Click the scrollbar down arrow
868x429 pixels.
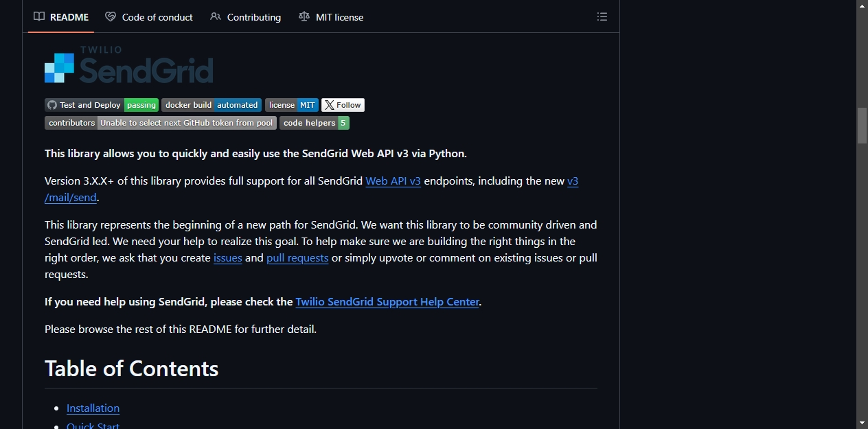(x=862, y=423)
